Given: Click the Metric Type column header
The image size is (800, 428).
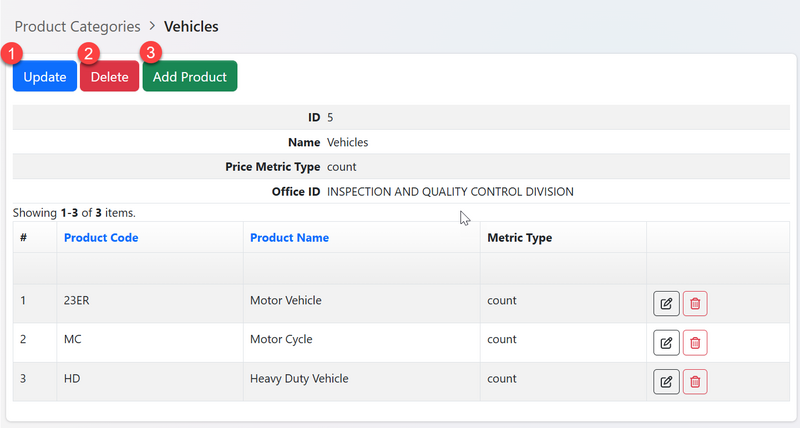Looking at the screenshot, I should [x=519, y=238].
